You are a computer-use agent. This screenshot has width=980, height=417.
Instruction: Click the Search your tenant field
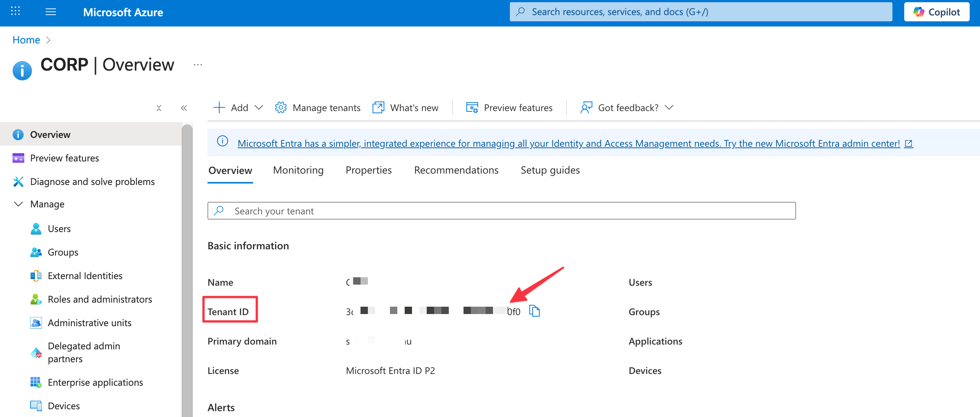[501, 211]
